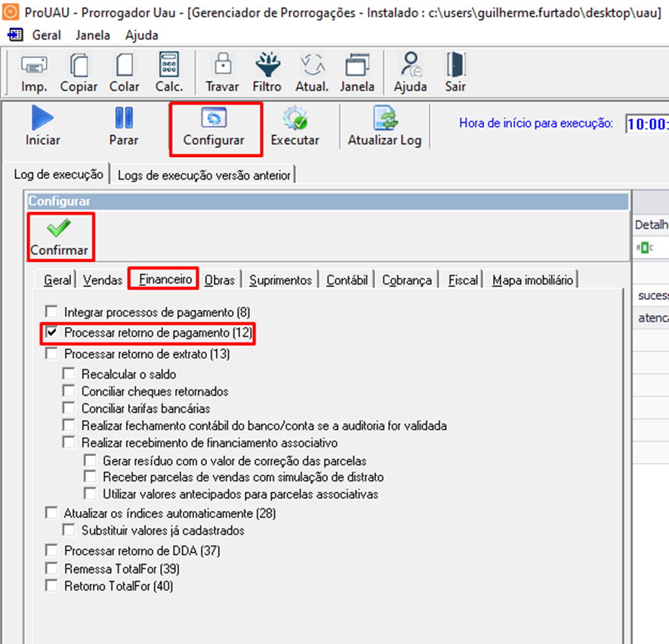Click the Executar button

pyautogui.click(x=295, y=127)
